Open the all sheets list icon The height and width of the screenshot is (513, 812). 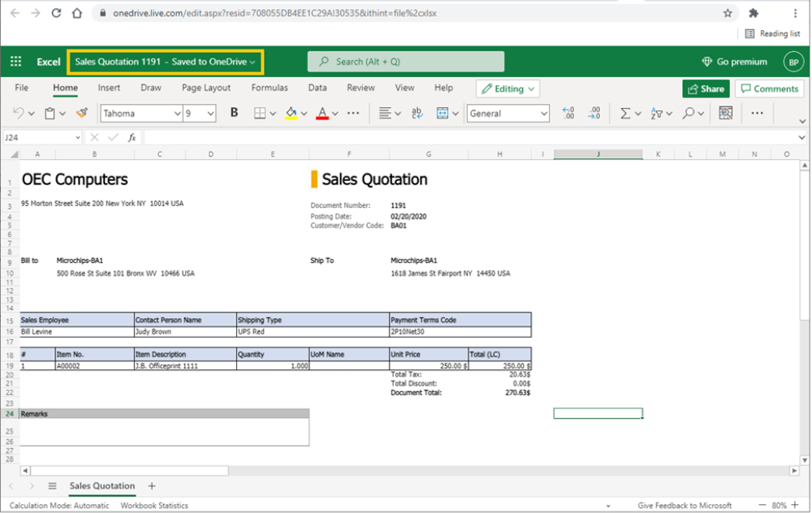click(x=52, y=485)
